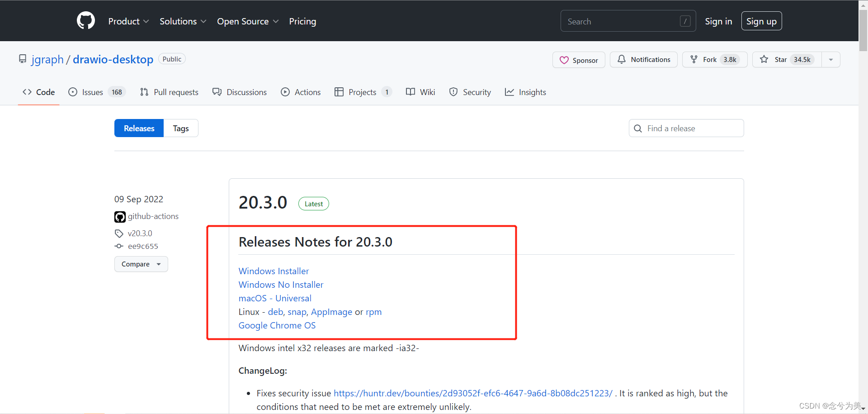Open the Product dropdown menu
Screen dimensions: 868x414
pyautogui.click(x=128, y=21)
